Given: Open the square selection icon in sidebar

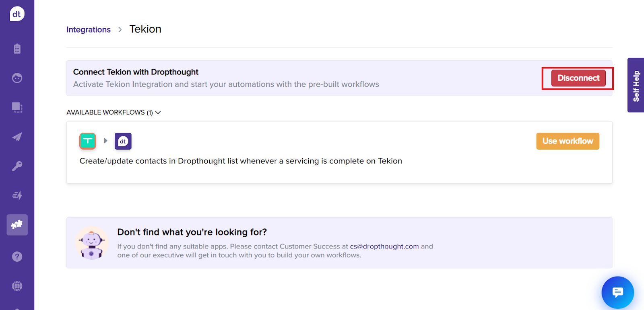Looking at the screenshot, I should tap(17, 107).
